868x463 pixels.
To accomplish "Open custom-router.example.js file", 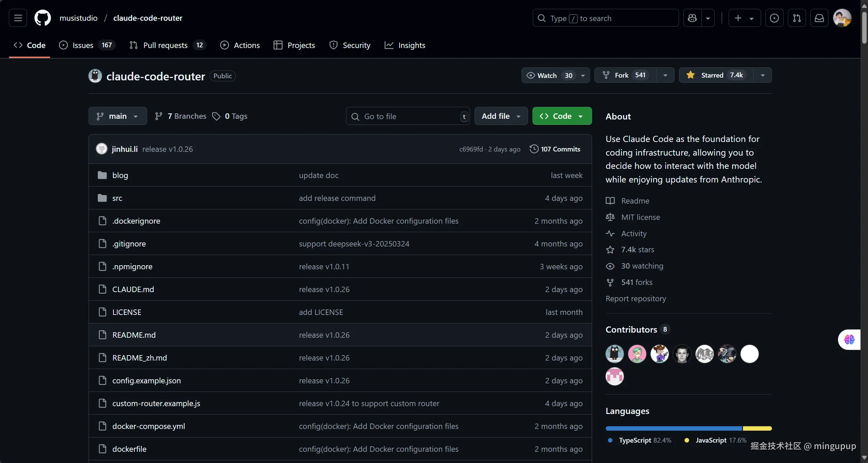I will (x=156, y=403).
